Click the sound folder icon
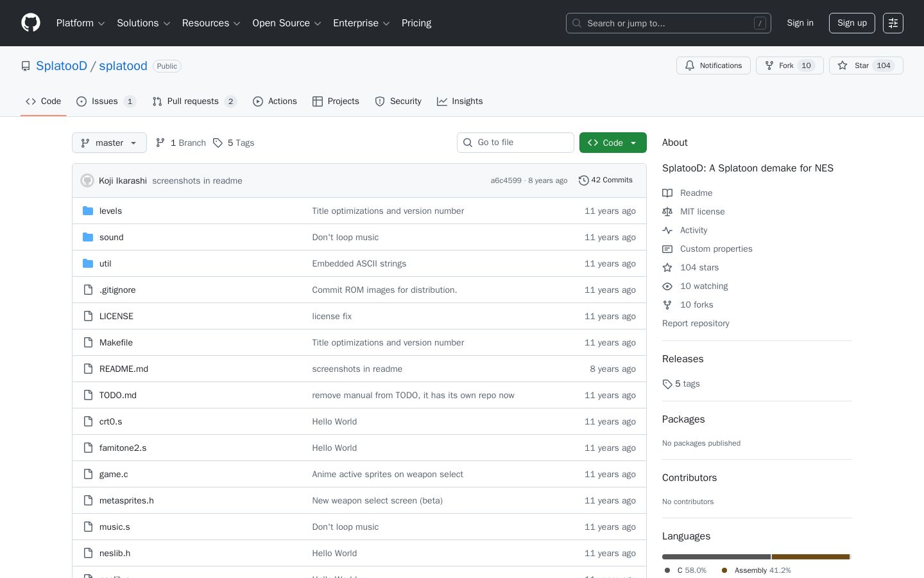This screenshot has width=924, height=578. pos(88,237)
